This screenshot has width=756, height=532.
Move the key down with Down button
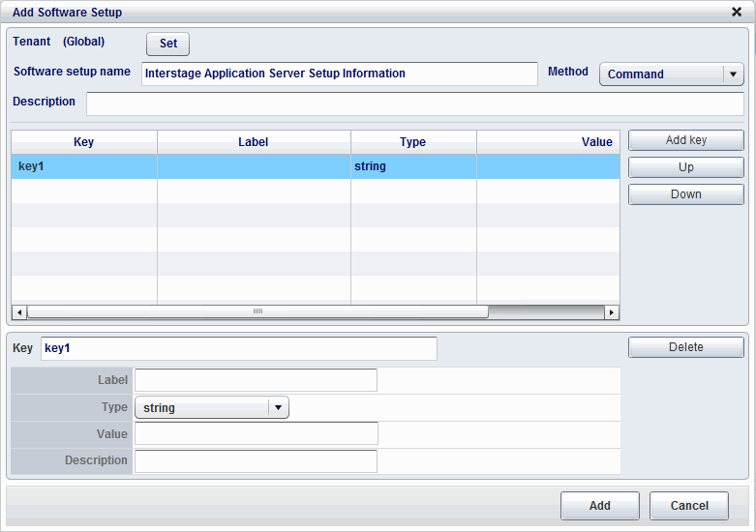click(x=685, y=194)
